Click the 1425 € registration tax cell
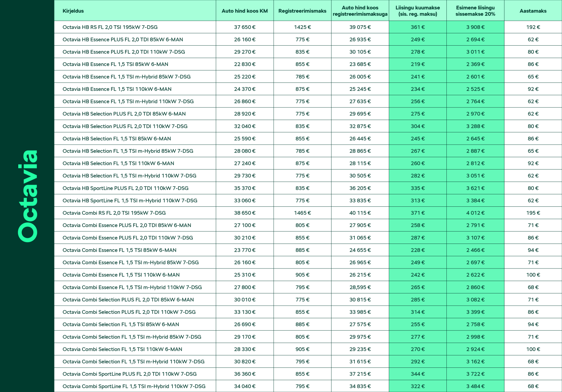This screenshot has width=562, height=392. tap(302, 27)
